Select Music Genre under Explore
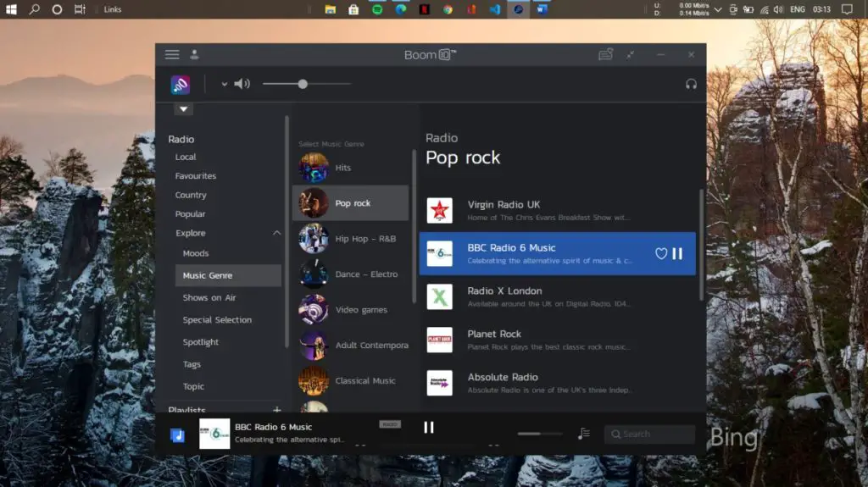The width and height of the screenshot is (868, 487). point(228,275)
